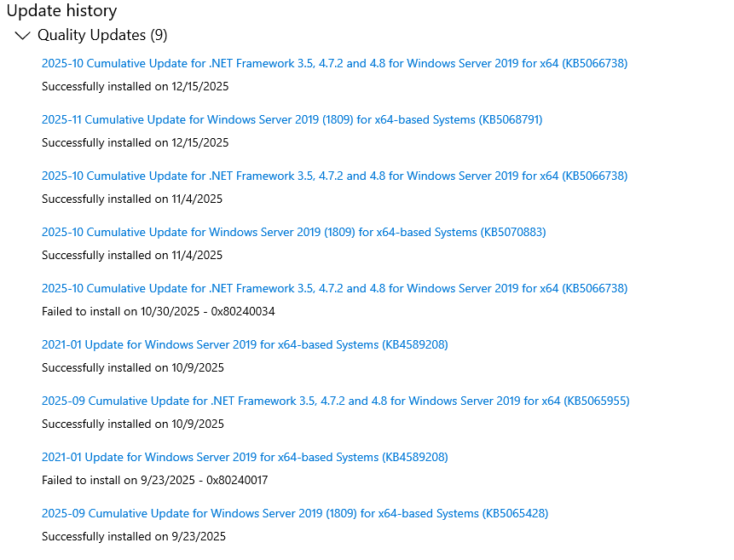Open KB4589208 update that failed 9/23/2025
This screenshot has height=560, width=734.
coord(245,457)
